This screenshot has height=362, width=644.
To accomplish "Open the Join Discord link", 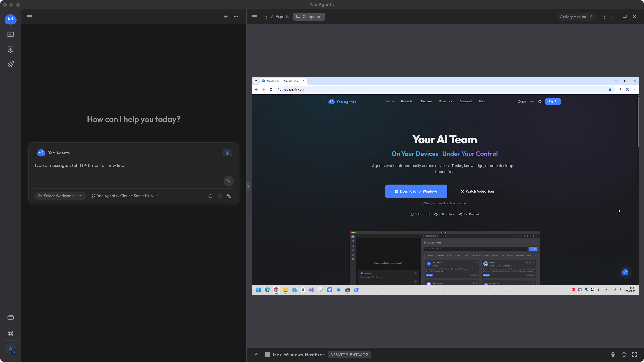I will pyautogui.click(x=469, y=214).
